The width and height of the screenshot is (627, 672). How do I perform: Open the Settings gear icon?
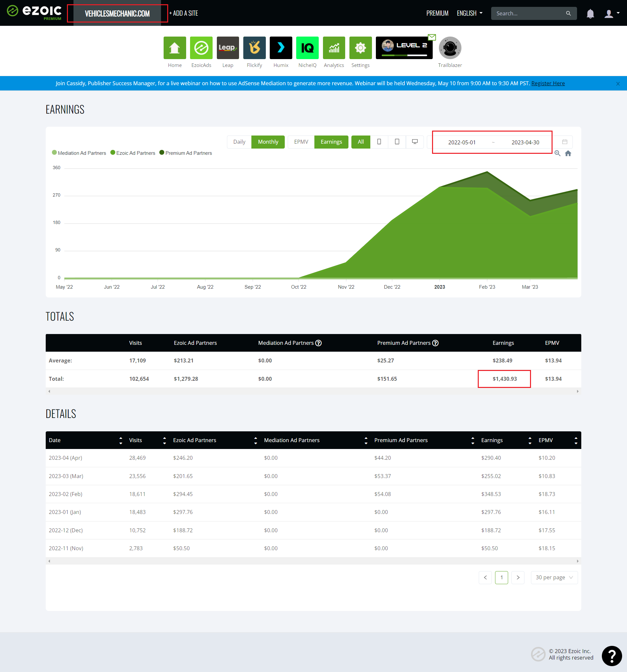point(360,48)
